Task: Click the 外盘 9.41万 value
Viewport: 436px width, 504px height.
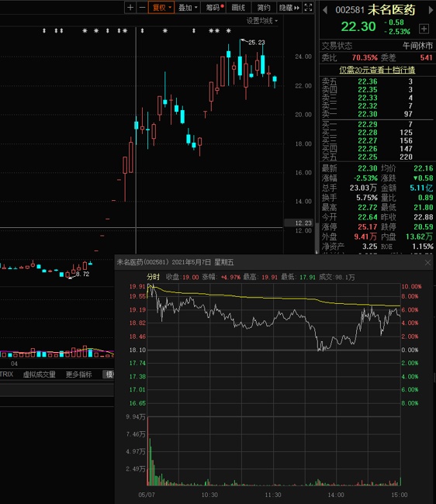Action: pyautogui.click(x=365, y=237)
